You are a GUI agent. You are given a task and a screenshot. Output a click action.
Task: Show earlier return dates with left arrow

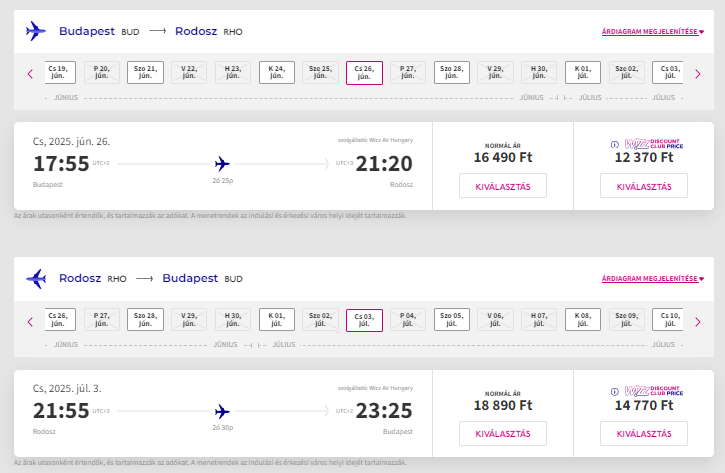tap(31, 322)
